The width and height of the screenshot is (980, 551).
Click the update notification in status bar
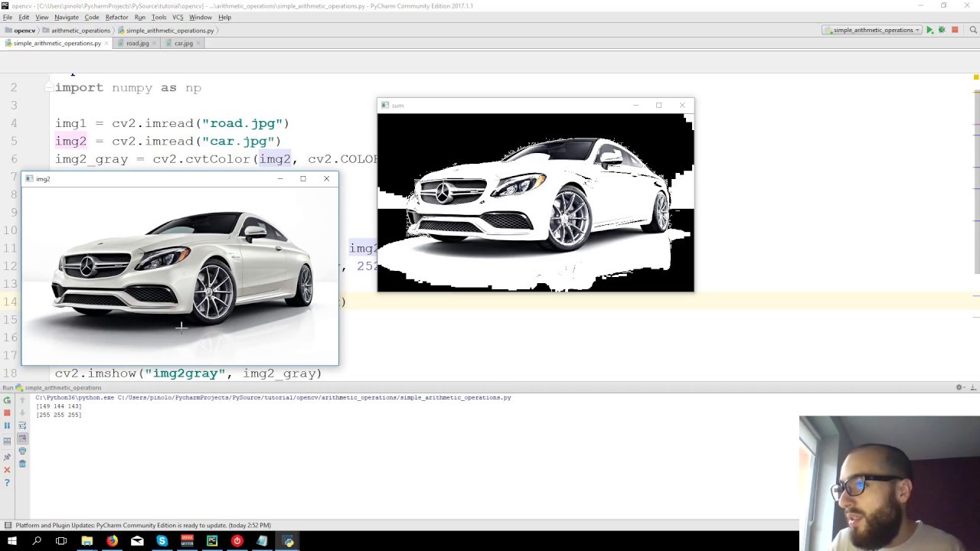[143, 525]
